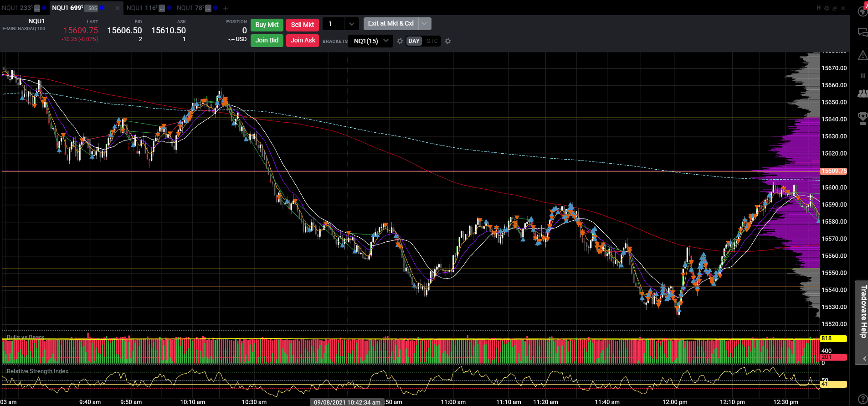Click the quantity input showing 1
This screenshot has width=868, height=406.
[334, 24]
